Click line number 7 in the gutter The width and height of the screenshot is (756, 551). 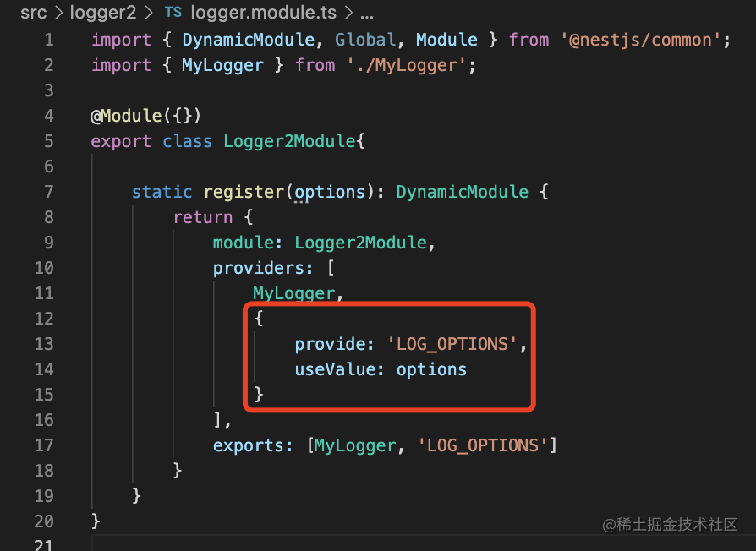(x=49, y=192)
